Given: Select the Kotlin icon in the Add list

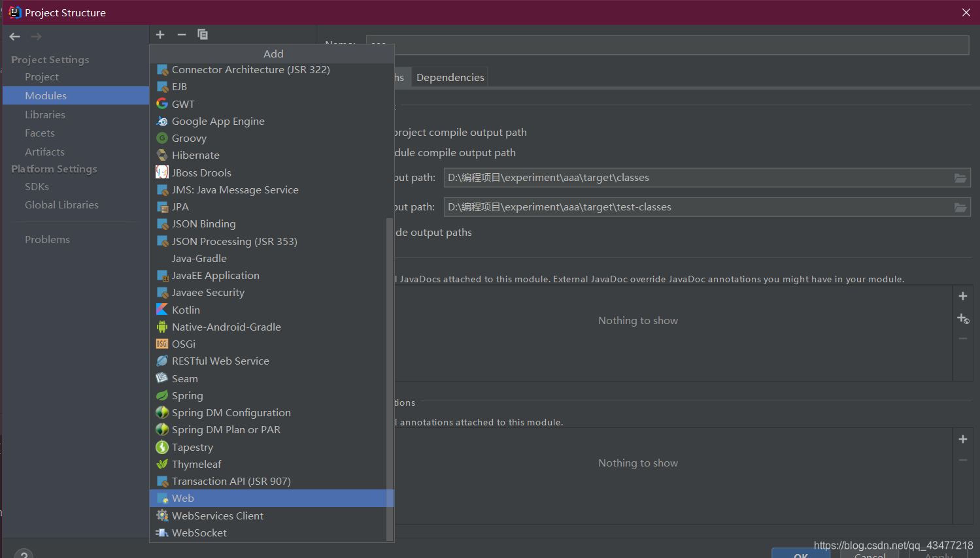Looking at the screenshot, I should (x=162, y=310).
